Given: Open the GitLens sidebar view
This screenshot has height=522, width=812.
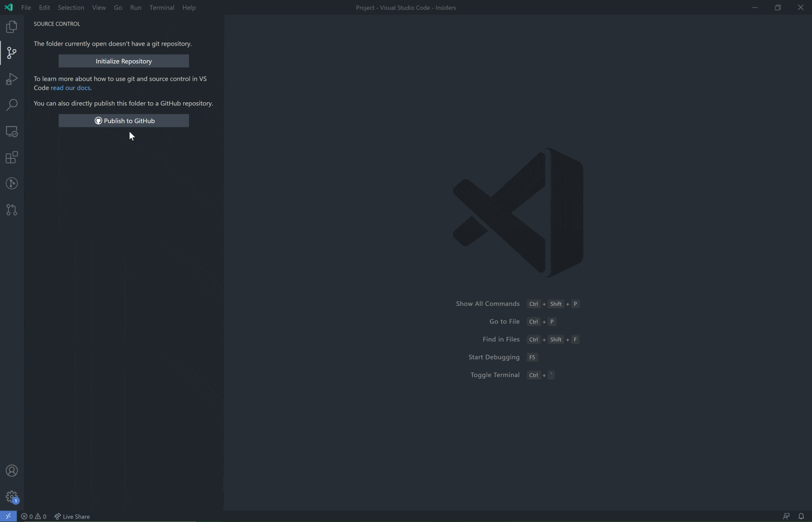Looking at the screenshot, I should coord(11,184).
